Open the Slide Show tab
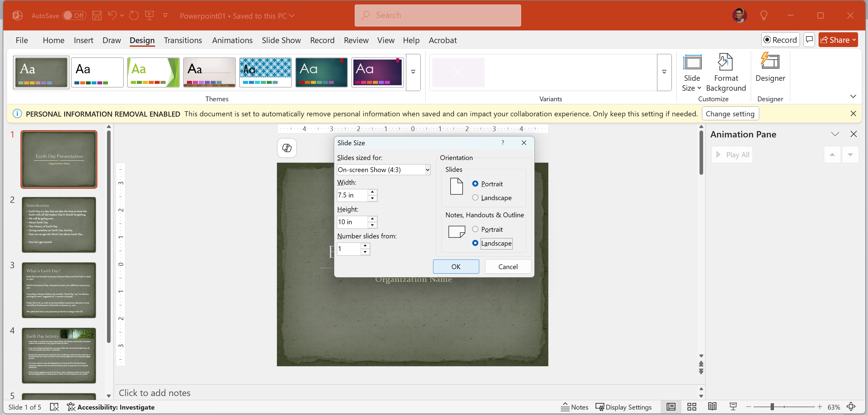The image size is (868, 415). pos(281,40)
